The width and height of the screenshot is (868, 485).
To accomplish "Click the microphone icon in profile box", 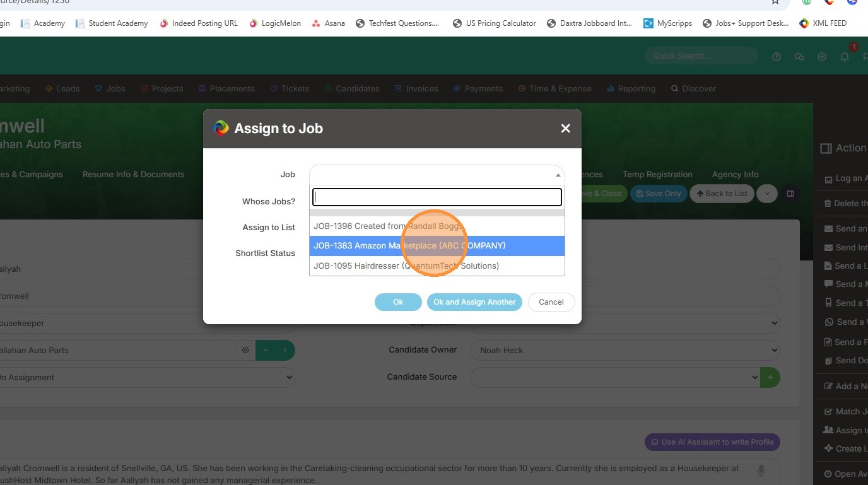I will pos(761,470).
